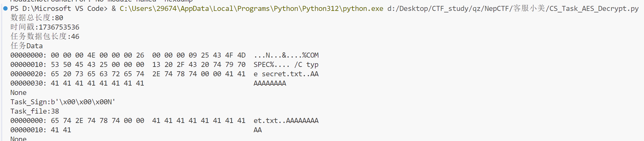Image resolution: width=644 pixels, height=141 pixels.
Task: Click the ...N...&....%COM ASCII column text
Action: pos(286,55)
